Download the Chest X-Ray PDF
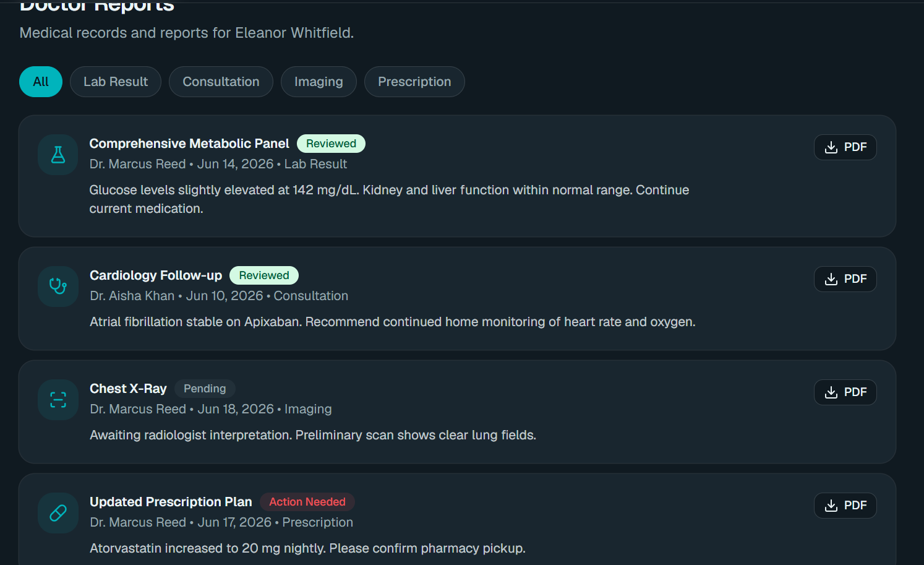924x565 pixels. tap(845, 392)
